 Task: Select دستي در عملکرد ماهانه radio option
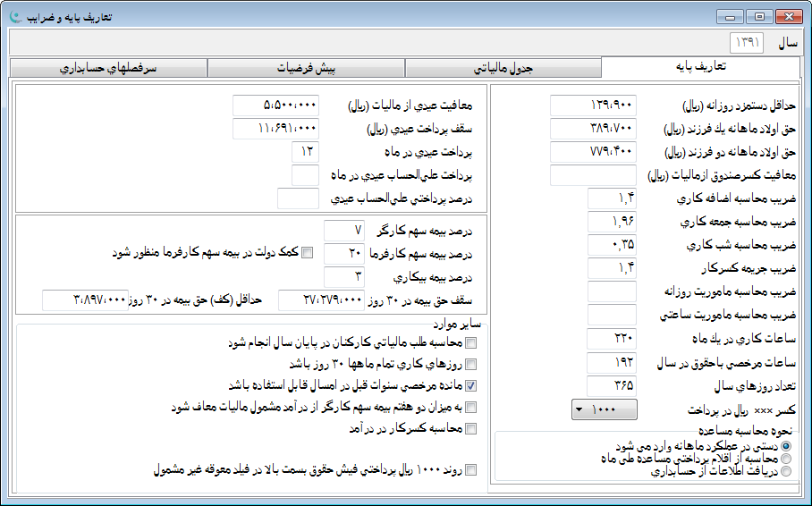click(787, 444)
